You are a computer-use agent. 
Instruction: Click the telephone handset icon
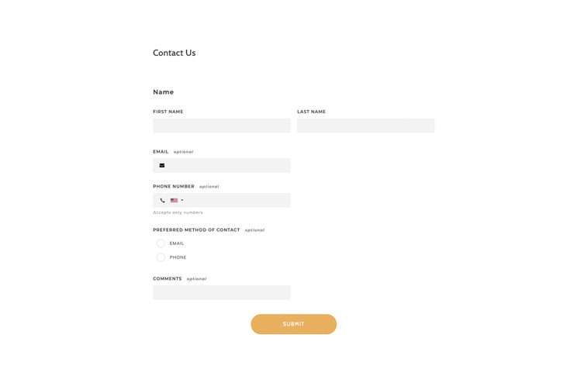click(x=163, y=200)
